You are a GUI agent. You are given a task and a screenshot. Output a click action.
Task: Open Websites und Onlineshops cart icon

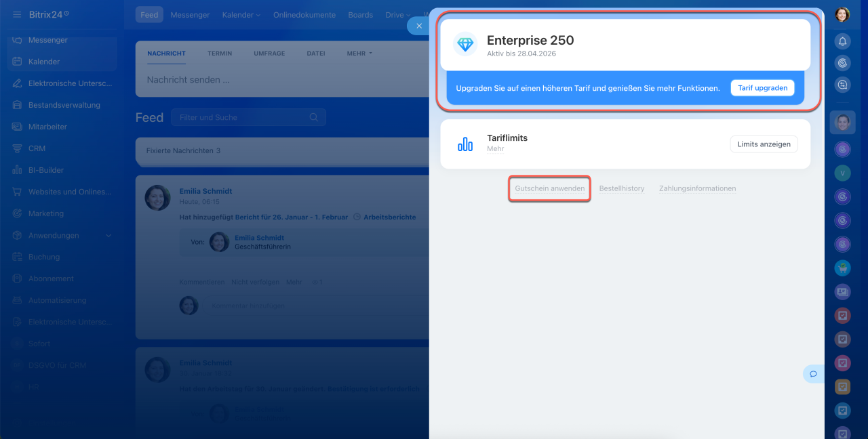coord(17,192)
